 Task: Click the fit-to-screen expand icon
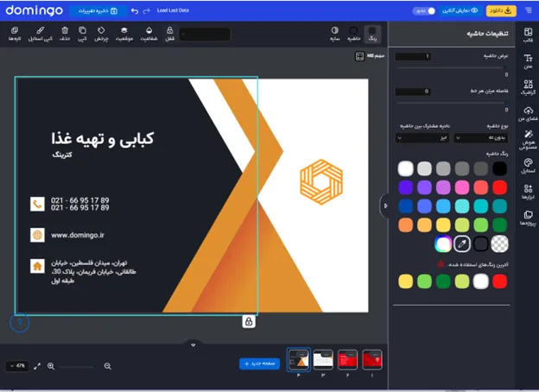(37, 366)
